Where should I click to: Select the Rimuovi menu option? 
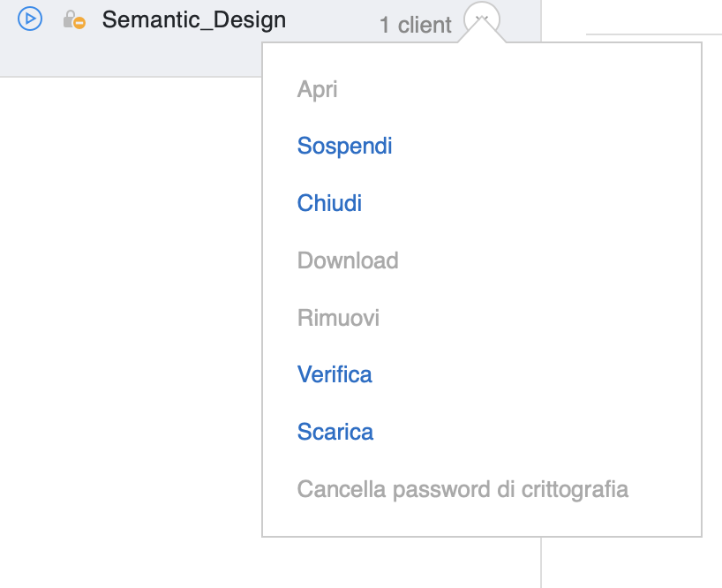338,318
